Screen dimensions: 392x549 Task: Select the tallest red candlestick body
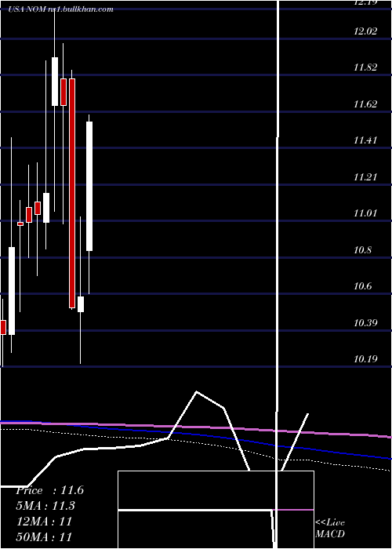pos(72,193)
